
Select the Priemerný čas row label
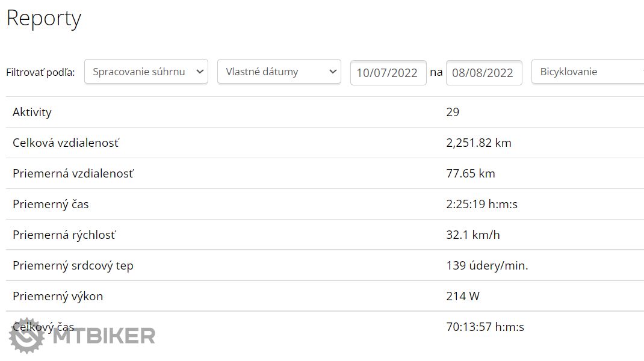pos(51,204)
